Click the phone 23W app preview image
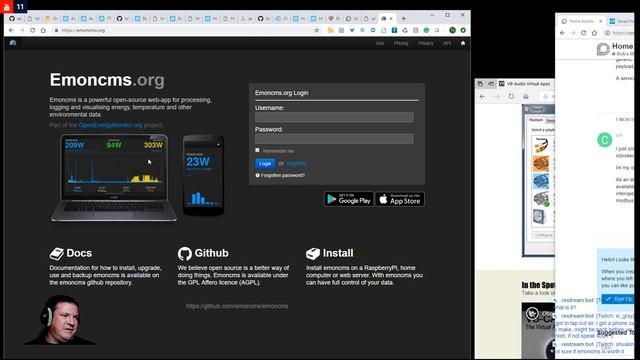 203,175
